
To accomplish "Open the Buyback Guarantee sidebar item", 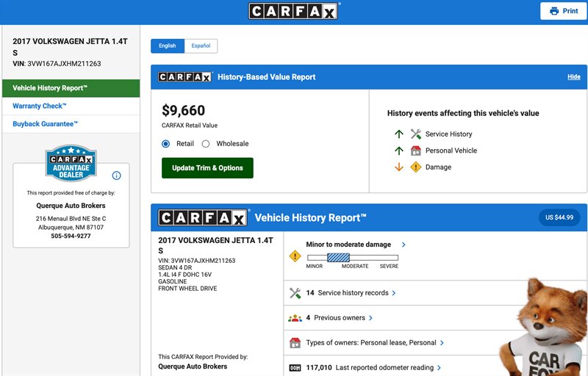I will 45,124.
